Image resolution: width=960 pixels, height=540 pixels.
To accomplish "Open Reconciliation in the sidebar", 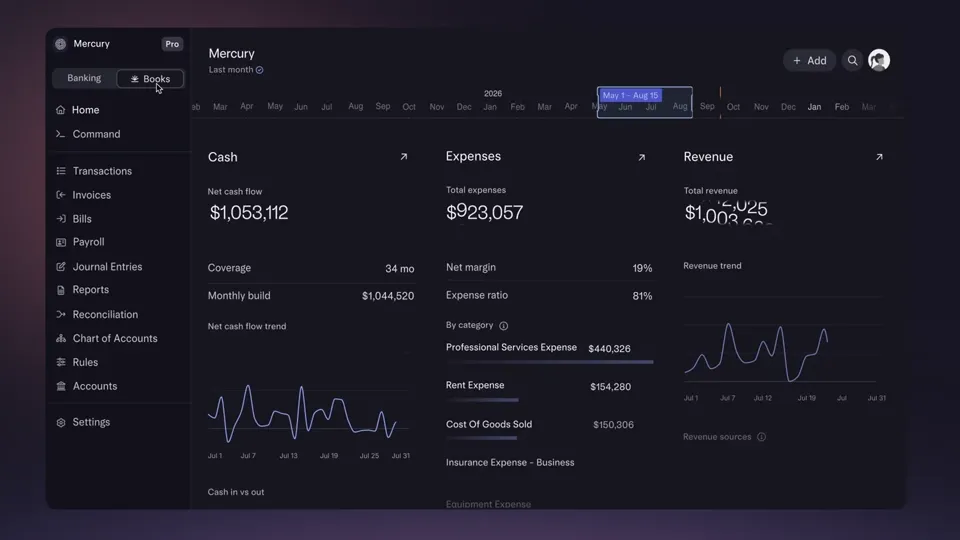I will [105, 314].
